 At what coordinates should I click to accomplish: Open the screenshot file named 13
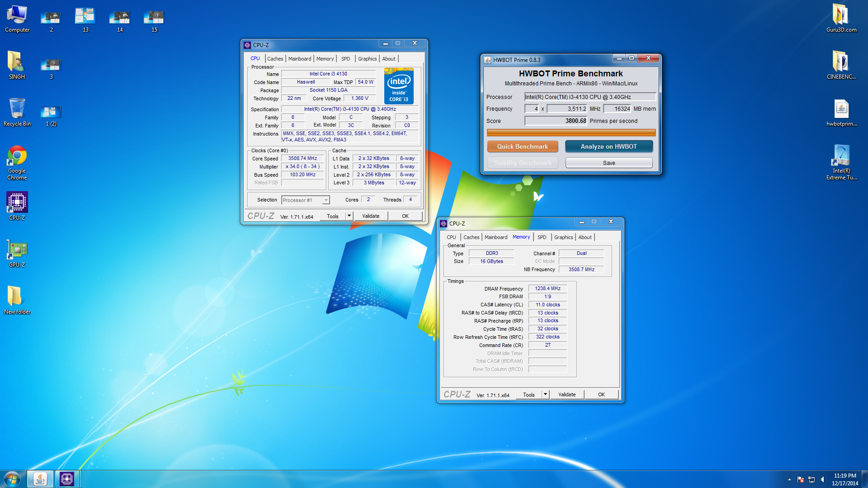pyautogui.click(x=85, y=19)
